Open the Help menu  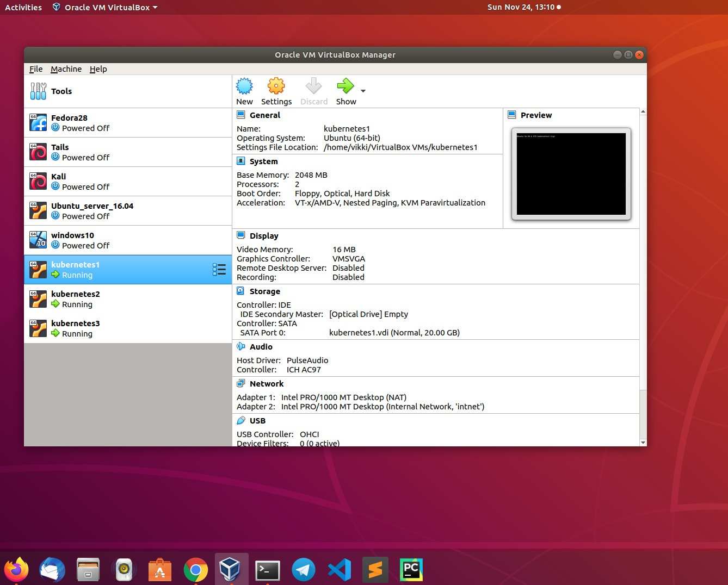[x=98, y=69]
